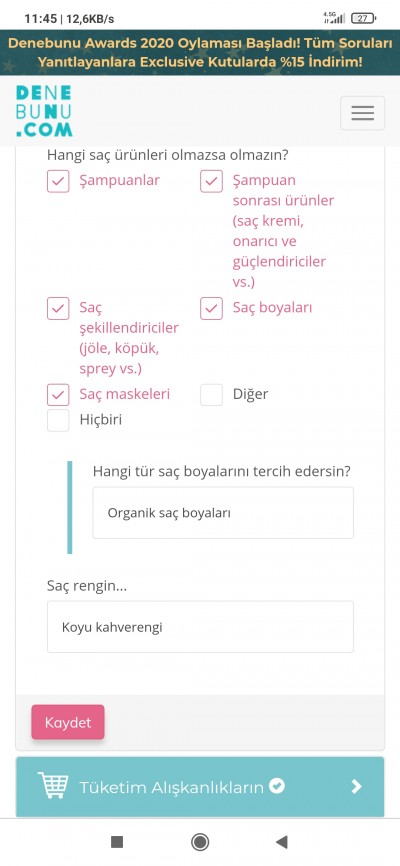
Task: Tap the checkmark badge beside Tüketim Alışkanlıkların
Action: pyautogui.click(x=277, y=785)
